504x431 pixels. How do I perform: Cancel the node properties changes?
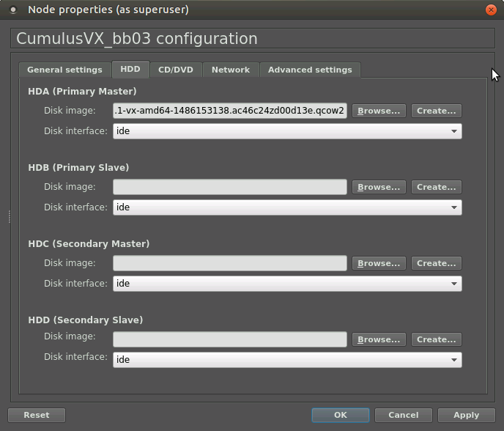(404, 415)
